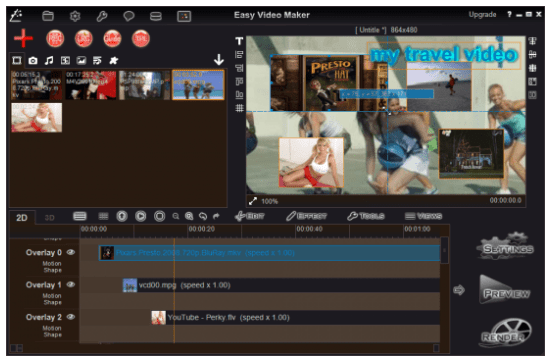Click the Presto overlay image in preview

(x=329, y=83)
